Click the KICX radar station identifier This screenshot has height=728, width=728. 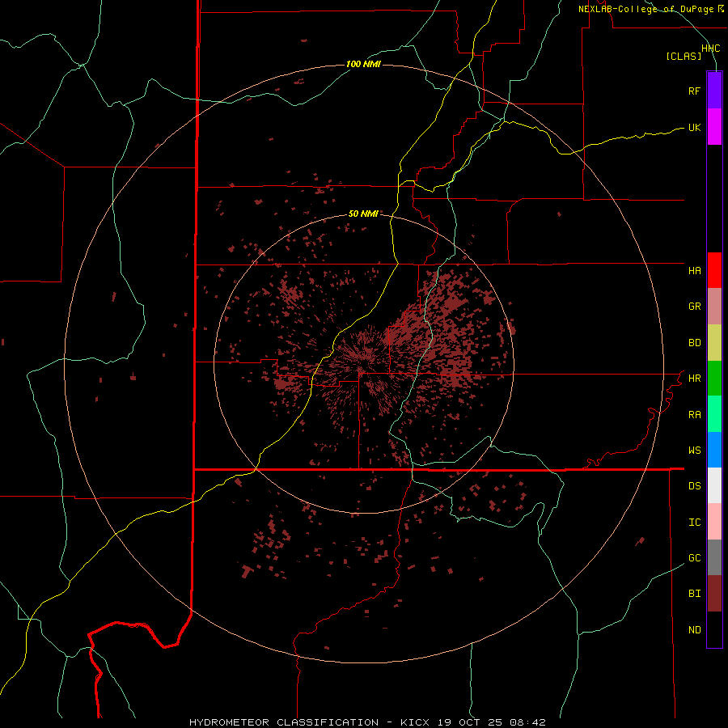click(x=414, y=722)
